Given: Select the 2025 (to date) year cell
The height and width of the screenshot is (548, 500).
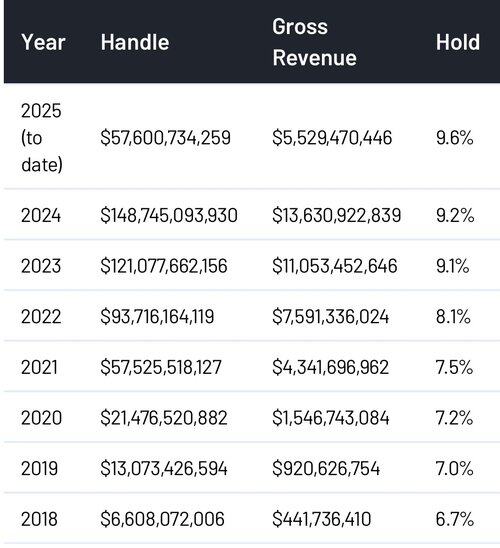Looking at the screenshot, I should pyautogui.click(x=42, y=137).
